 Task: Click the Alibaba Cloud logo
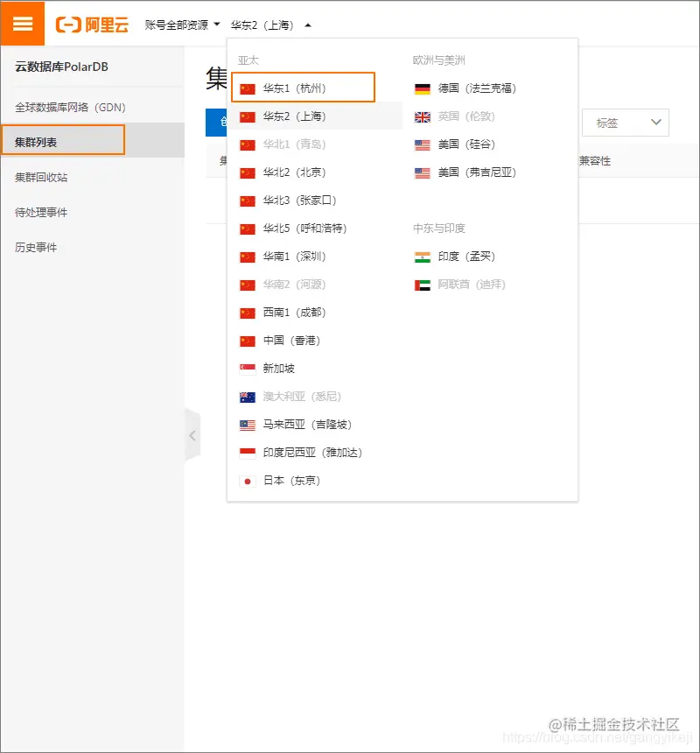[92, 24]
